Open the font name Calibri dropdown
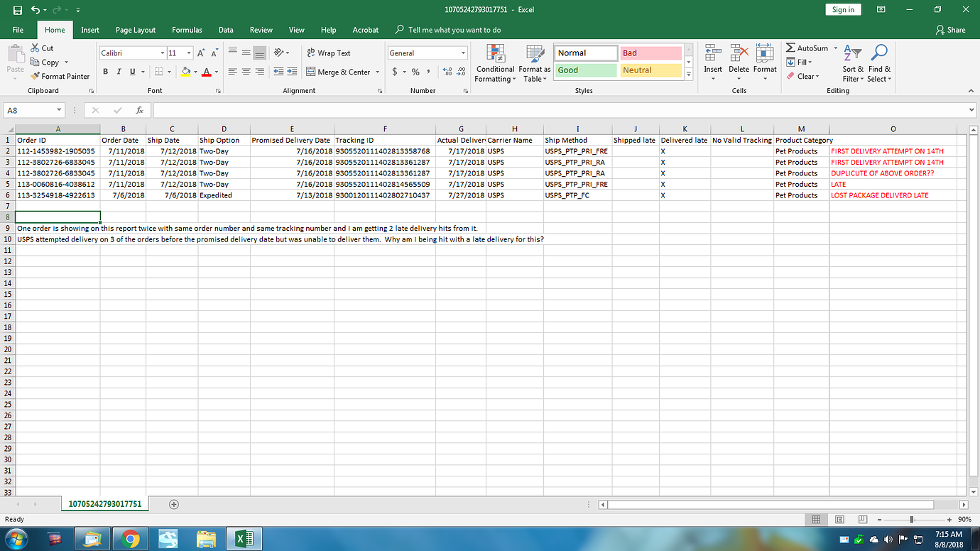980x551 pixels. tap(161, 53)
